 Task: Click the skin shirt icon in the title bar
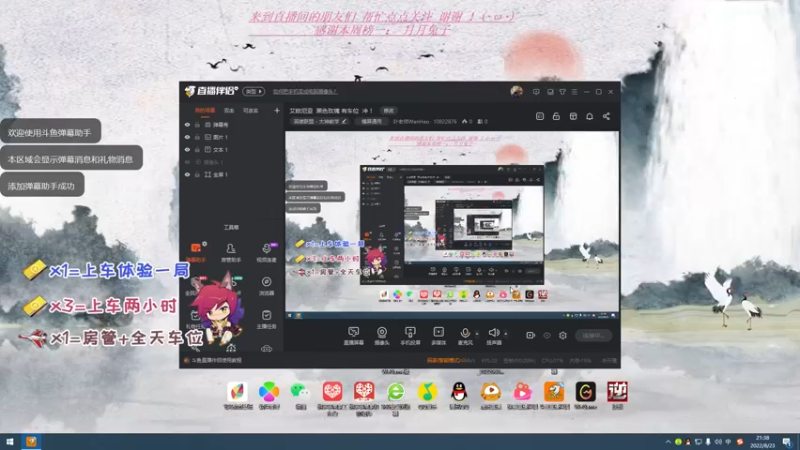point(562,92)
